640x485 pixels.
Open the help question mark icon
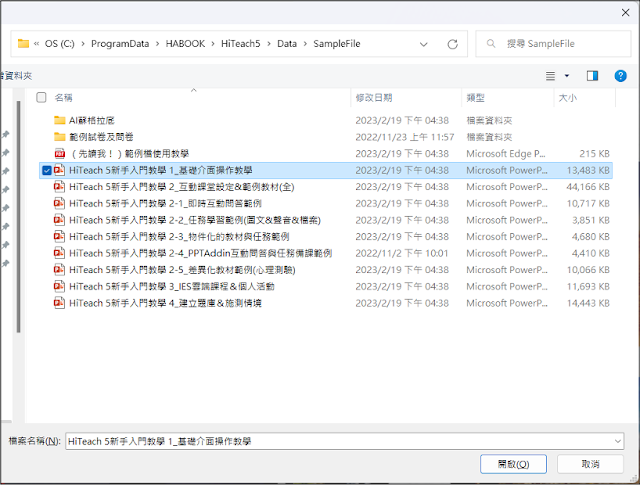point(620,76)
